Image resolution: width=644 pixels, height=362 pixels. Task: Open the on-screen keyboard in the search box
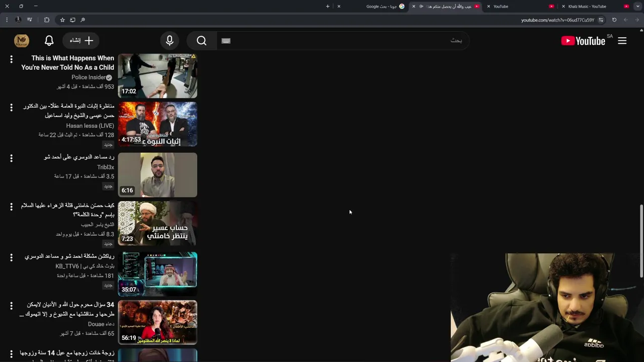226,41
